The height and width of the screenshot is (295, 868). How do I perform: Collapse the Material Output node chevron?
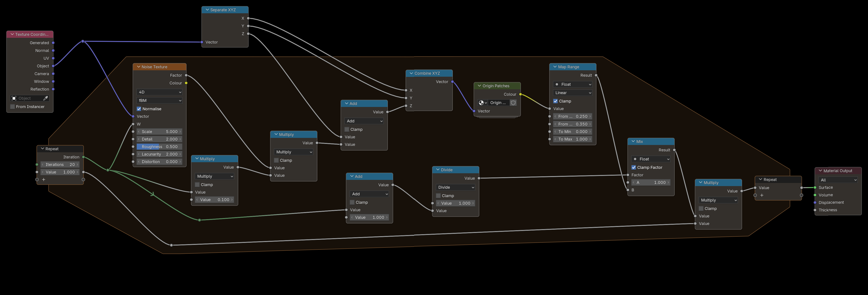[820, 171]
